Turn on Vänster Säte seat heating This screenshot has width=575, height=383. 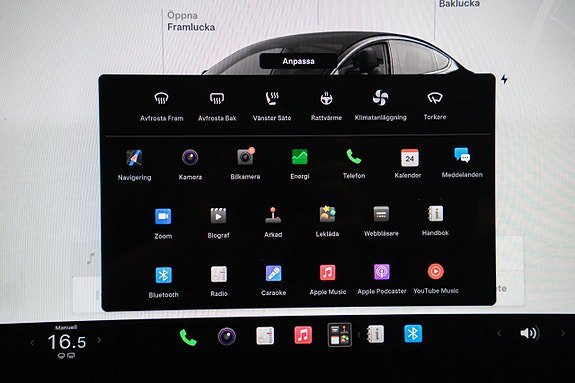click(x=272, y=106)
